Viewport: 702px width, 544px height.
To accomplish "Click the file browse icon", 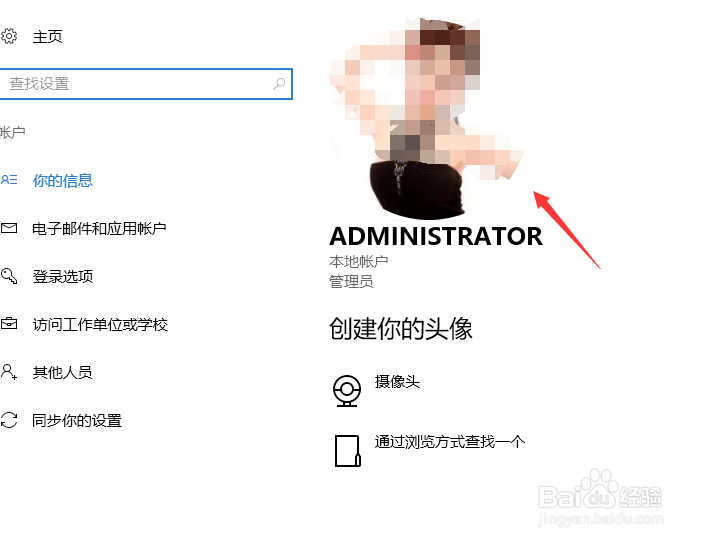I will point(348,451).
